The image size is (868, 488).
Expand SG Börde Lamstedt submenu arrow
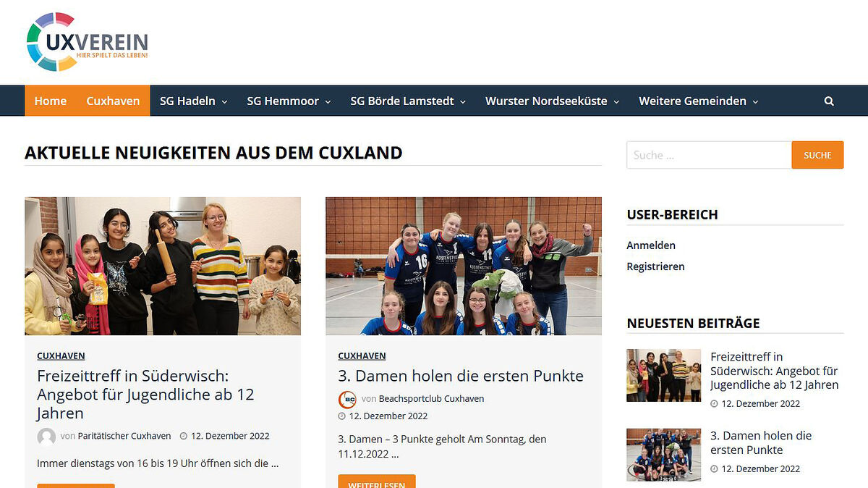click(463, 102)
